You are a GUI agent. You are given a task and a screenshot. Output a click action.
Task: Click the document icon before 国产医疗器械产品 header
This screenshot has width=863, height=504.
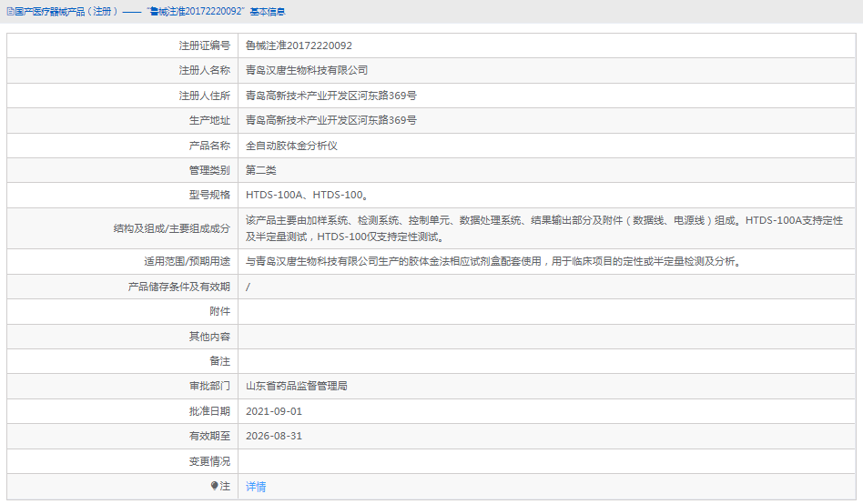[x=10, y=12]
